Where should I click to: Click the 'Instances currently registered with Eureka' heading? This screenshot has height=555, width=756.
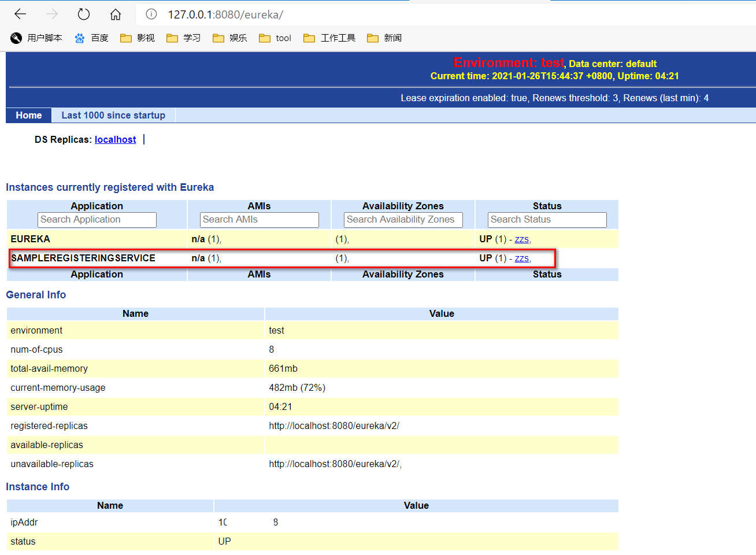click(110, 187)
